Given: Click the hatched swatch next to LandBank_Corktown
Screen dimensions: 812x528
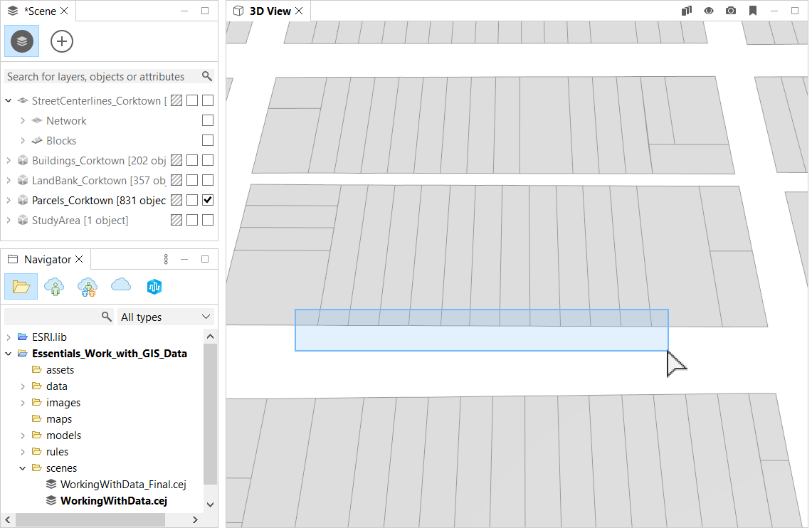Looking at the screenshot, I should [x=176, y=180].
